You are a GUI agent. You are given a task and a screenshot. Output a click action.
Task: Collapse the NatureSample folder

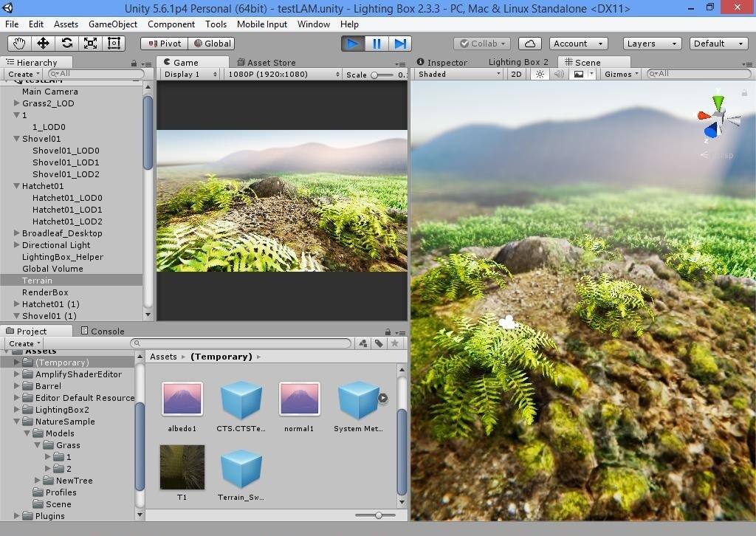(x=16, y=422)
